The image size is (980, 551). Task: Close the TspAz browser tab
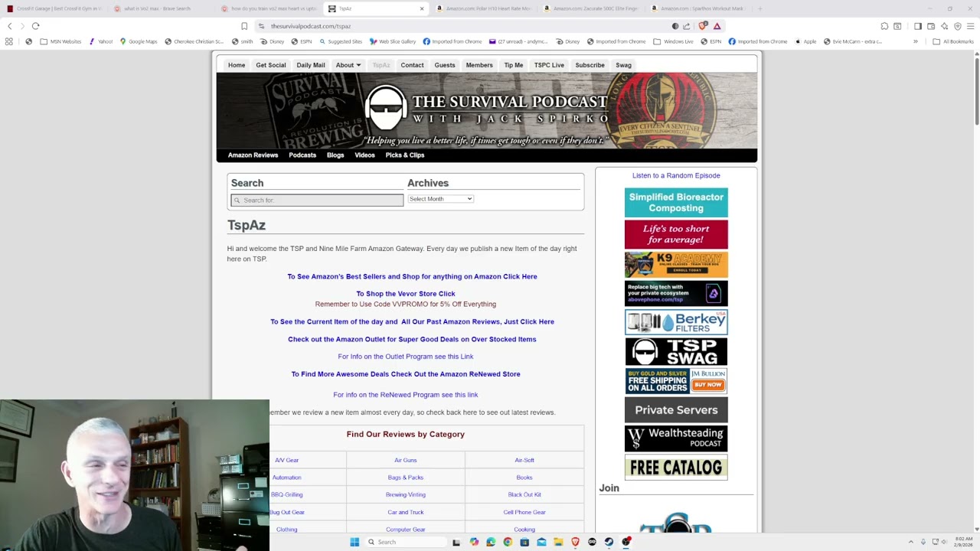pos(421,8)
